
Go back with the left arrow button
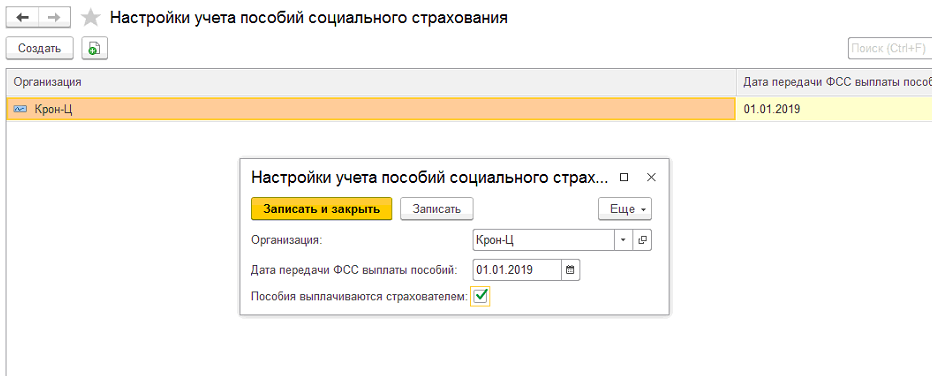(x=22, y=17)
